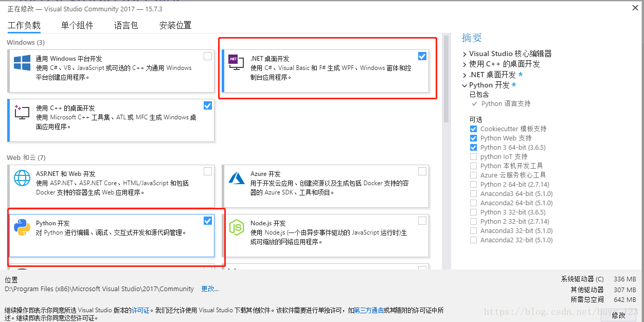Click the install path text D:\Program Files (x86)
644x322 pixels.
click(99, 289)
